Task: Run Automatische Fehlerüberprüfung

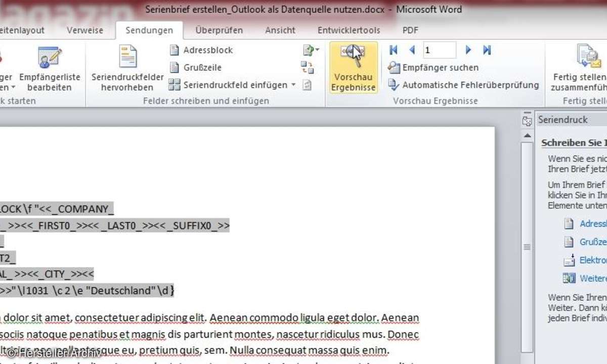Action: pos(463,85)
